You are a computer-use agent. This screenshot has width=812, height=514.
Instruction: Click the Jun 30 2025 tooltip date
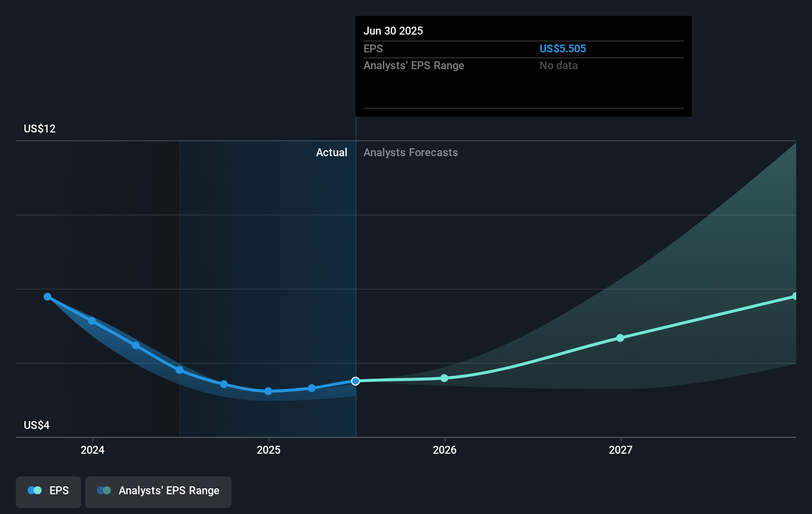coord(393,31)
